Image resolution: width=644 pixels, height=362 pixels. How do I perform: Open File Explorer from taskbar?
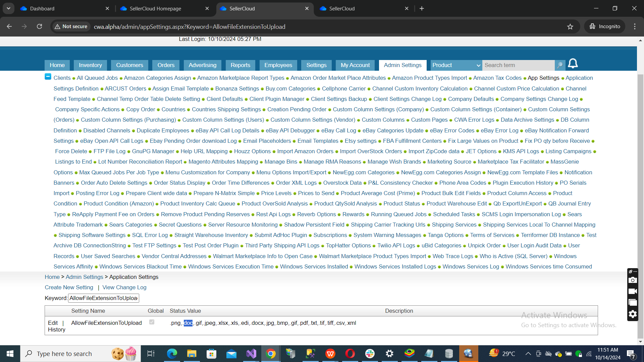pos(192,354)
